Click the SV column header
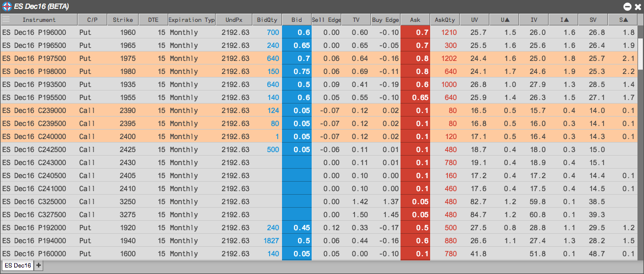This screenshot has width=644, height=274. point(593,20)
